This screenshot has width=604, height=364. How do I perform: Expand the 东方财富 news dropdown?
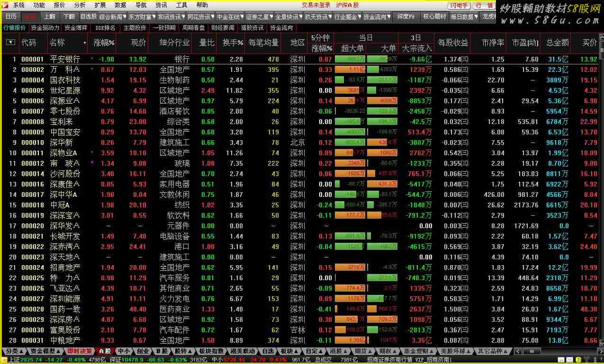tap(142, 17)
